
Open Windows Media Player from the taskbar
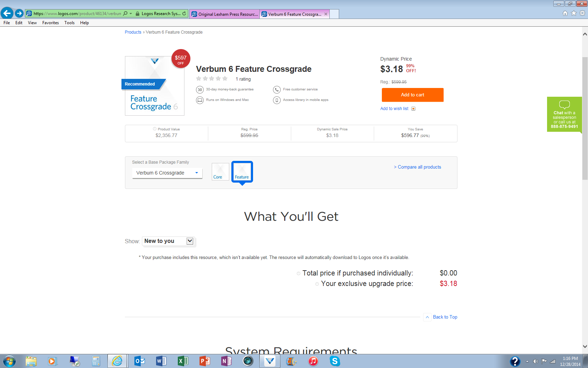(x=52, y=361)
